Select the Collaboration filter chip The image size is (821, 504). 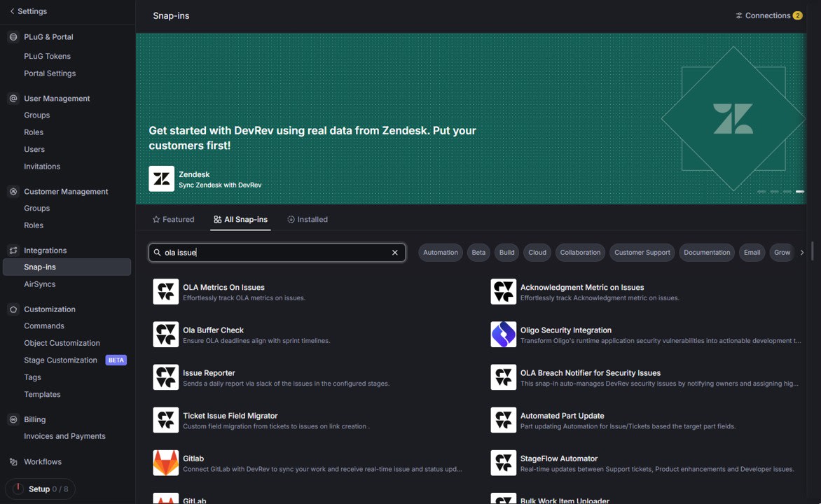pos(580,253)
